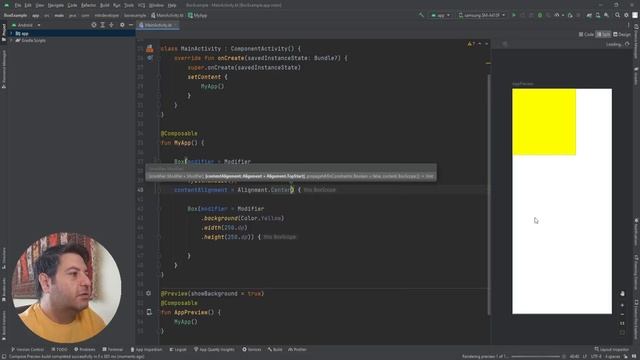Go to next highlighted error arrow
This screenshot has width=640, height=360.
[487, 44]
